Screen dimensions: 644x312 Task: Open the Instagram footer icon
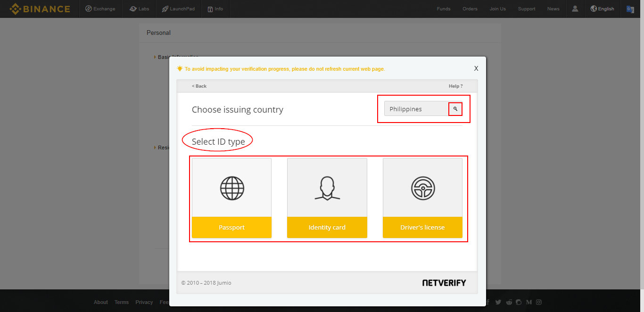(x=539, y=302)
